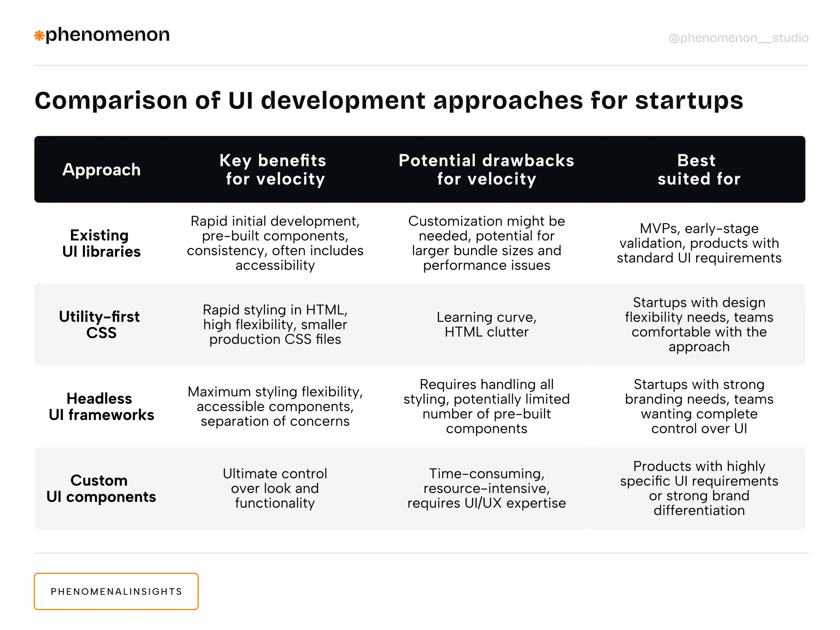Select the Time-consuming, resource-intensive cell
The height and width of the screenshot is (630, 840).
(486, 488)
